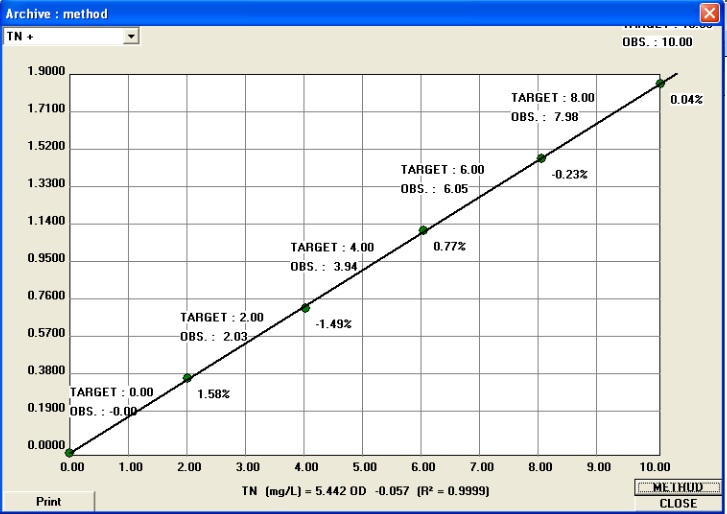Click the Print button
The height and width of the screenshot is (514, 727).
pyautogui.click(x=48, y=501)
